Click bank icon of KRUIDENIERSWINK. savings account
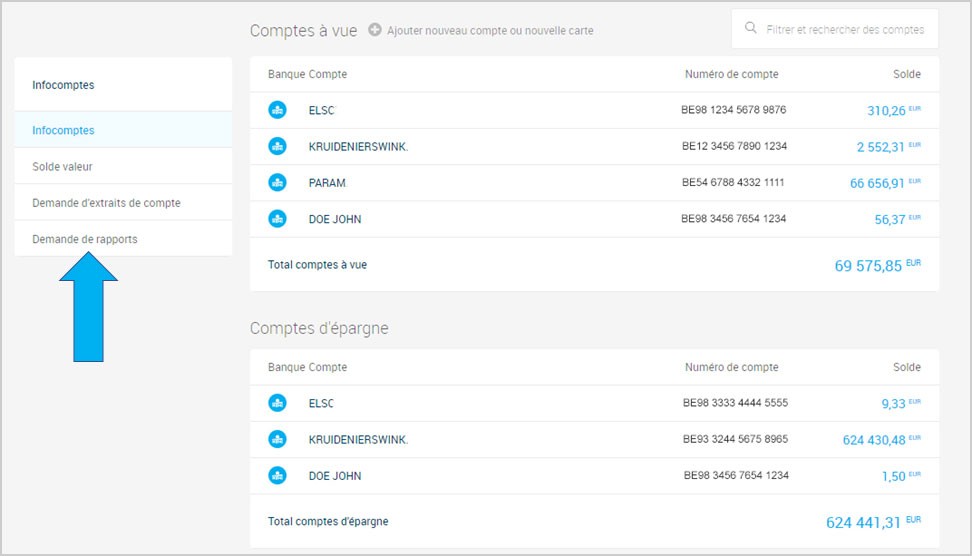This screenshot has height=556, width=972. pos(277,439)
